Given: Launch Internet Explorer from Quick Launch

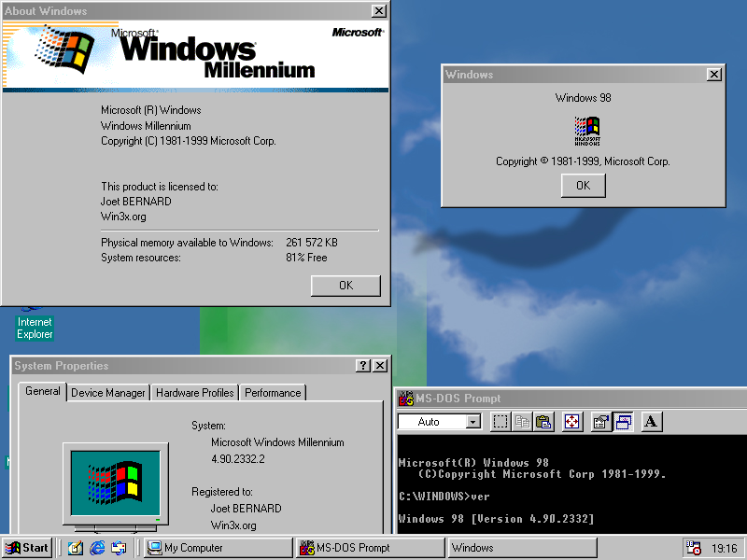Looking at the screenshot, I should [x=97, y=548].
